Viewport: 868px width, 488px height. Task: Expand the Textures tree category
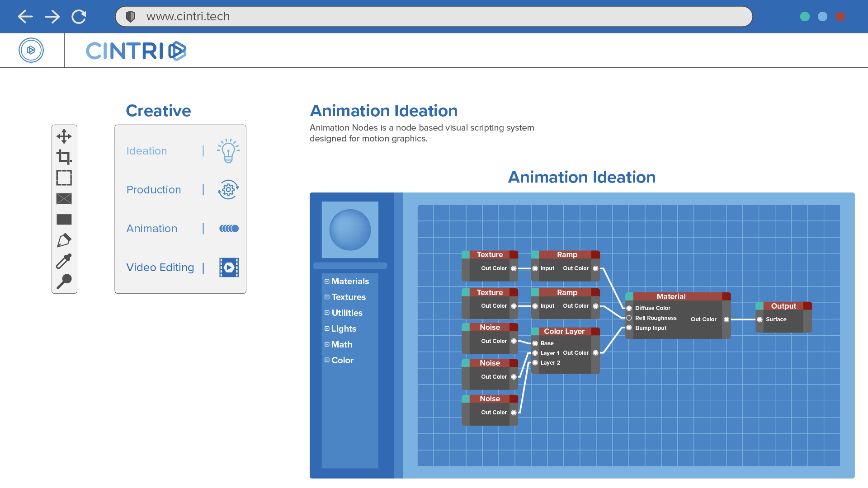coord(327,297)
